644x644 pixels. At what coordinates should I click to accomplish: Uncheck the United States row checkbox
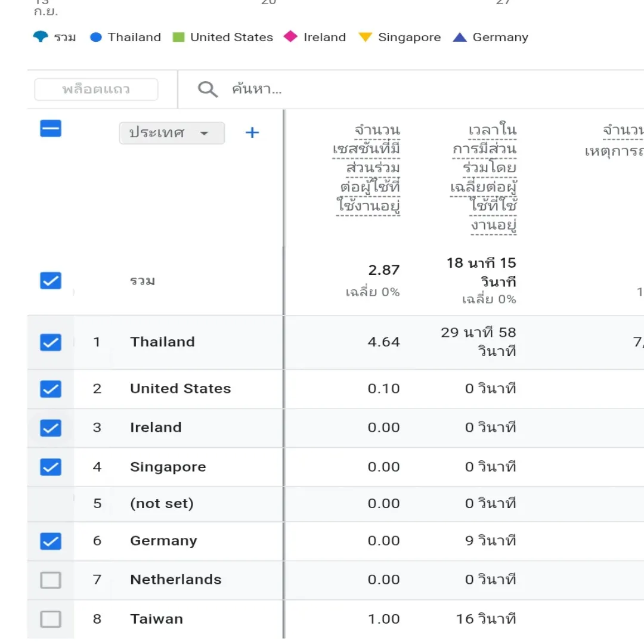coord(51,389)
